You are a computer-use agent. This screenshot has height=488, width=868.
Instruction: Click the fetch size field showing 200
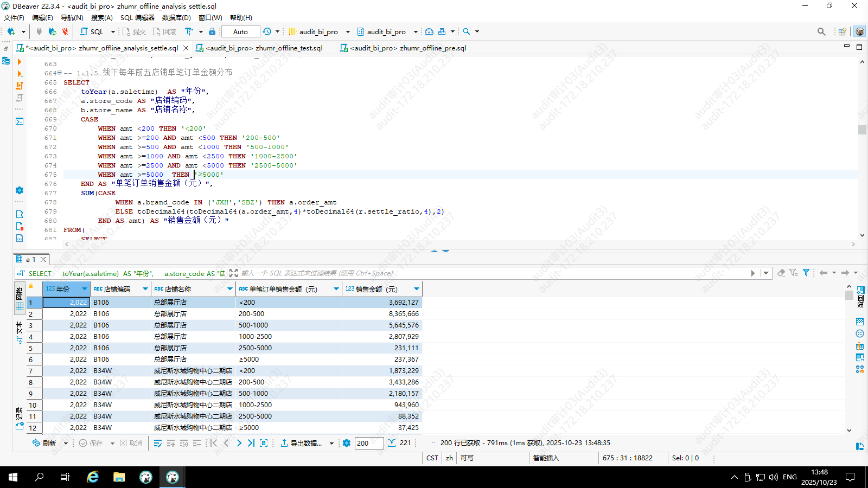(x=368, y=443)
